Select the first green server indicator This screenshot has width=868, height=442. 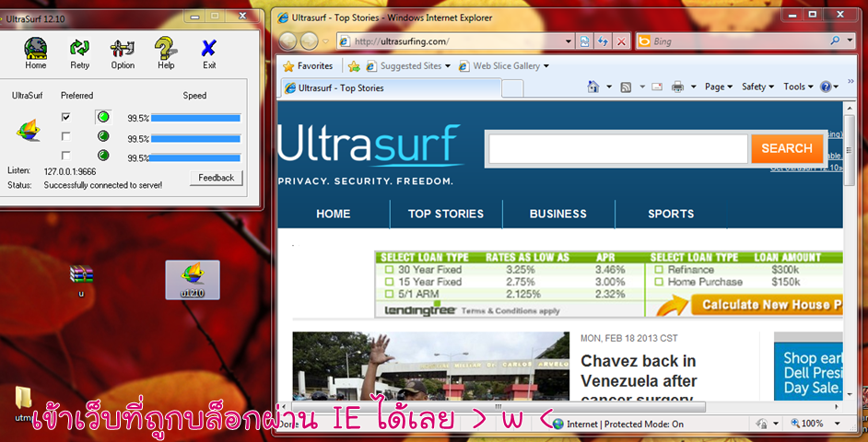[103, 117]
